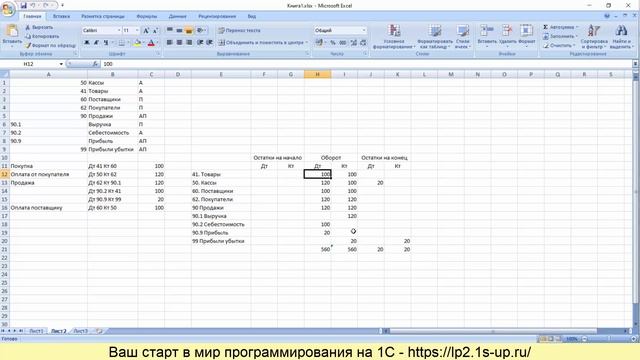Screen dimensions: 640x360
Task: Open the font color dropdown arrow
Action: coord(157,42)
